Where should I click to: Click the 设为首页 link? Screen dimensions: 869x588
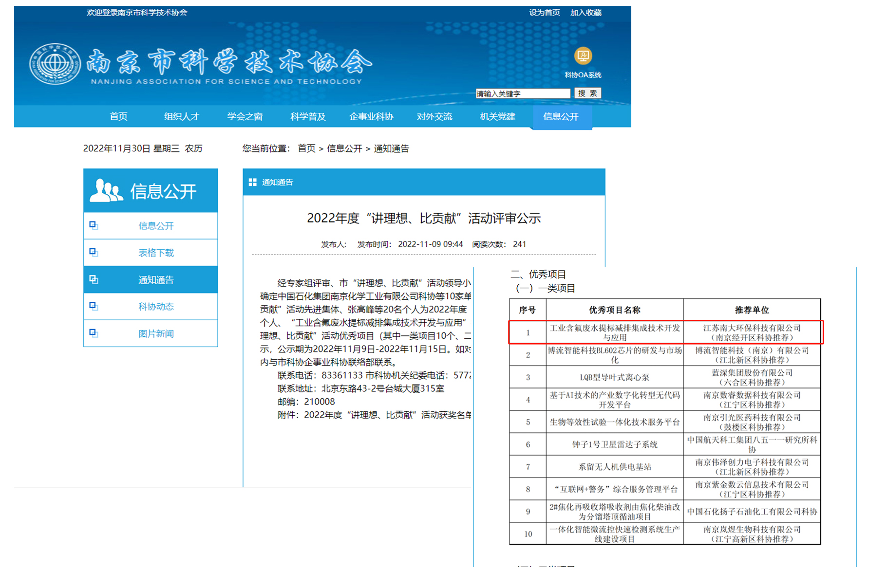tap(544, 13)
